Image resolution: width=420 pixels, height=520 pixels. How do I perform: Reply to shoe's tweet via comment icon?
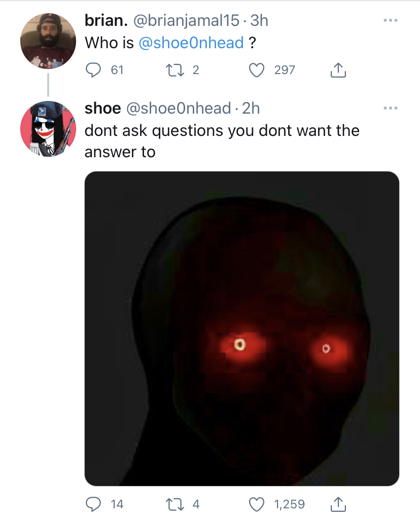93,504
